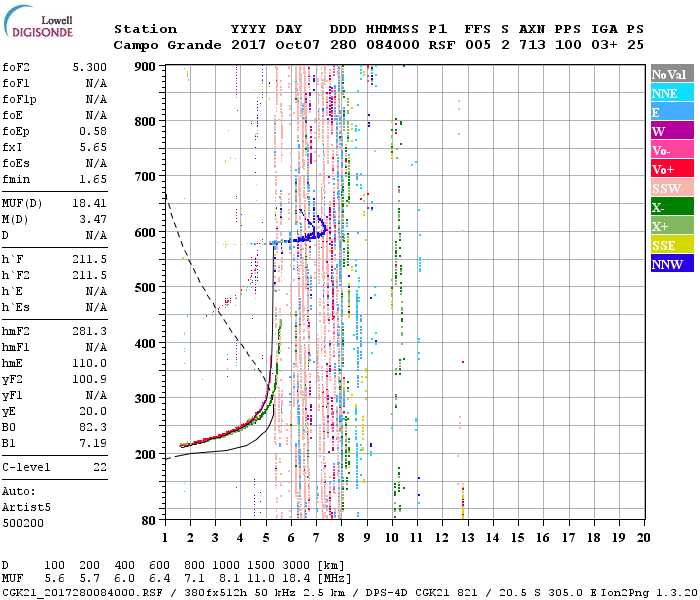Click the red Vo+ legend swatch

point(670,170)
